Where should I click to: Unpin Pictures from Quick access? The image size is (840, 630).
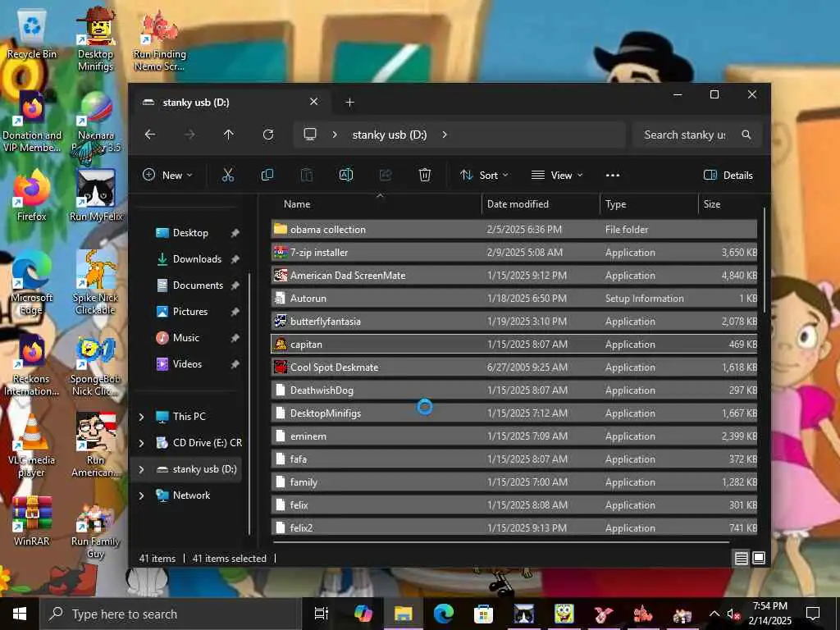[x=235, y=312]
